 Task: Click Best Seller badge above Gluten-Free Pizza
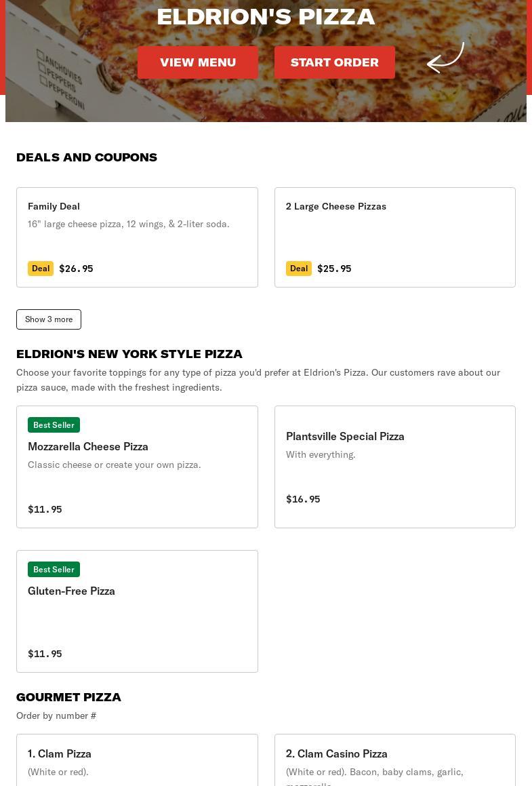click(54, 570)
